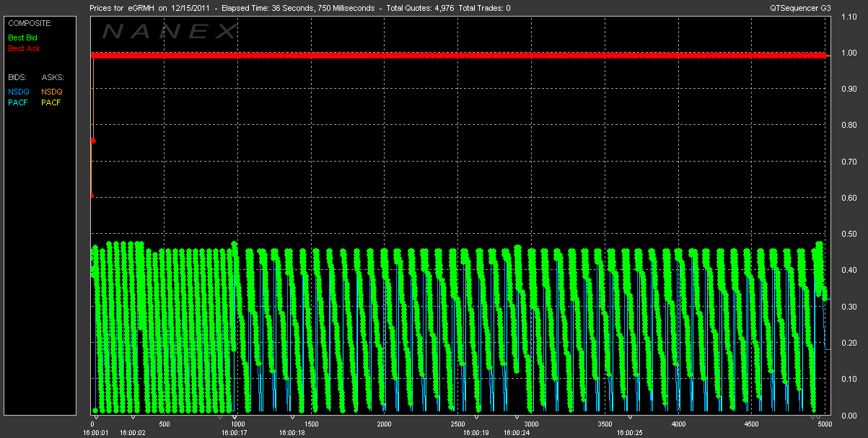The image size is (868, 438).
Task: Click the cyan PACF bids legend label
Action: (x=18, y=102)
